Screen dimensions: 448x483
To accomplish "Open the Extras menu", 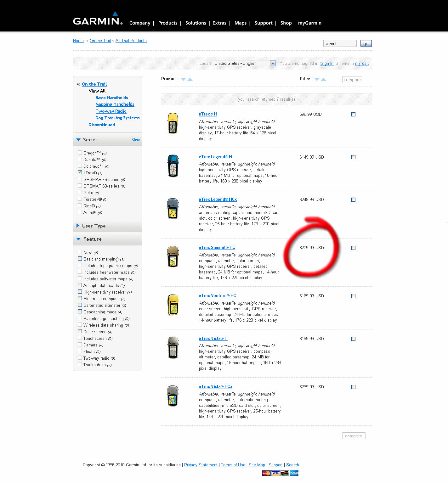I will click(x=219, y=23).
